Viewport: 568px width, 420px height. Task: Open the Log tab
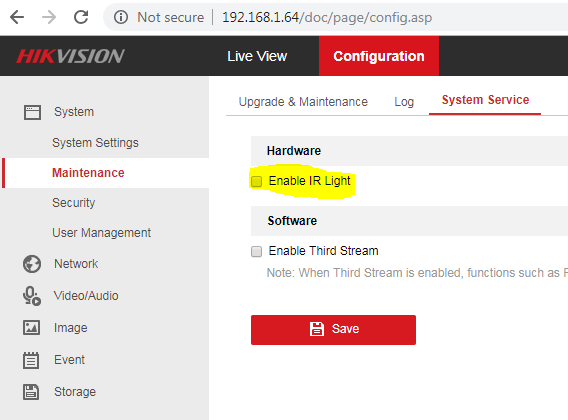[404, 102]
